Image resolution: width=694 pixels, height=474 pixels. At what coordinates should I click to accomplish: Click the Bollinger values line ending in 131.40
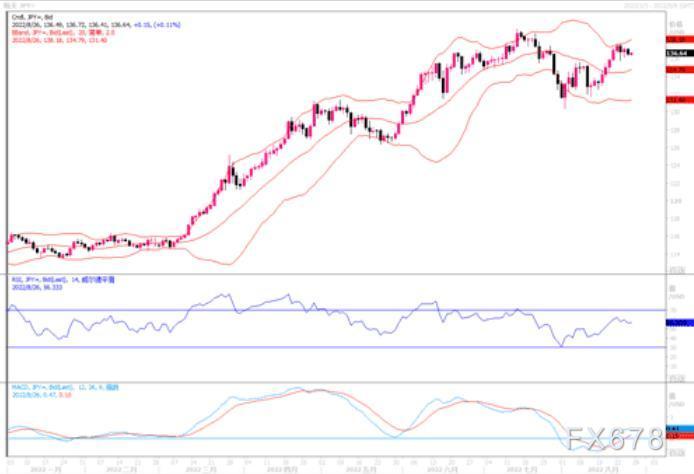click(x=59, y=40)
